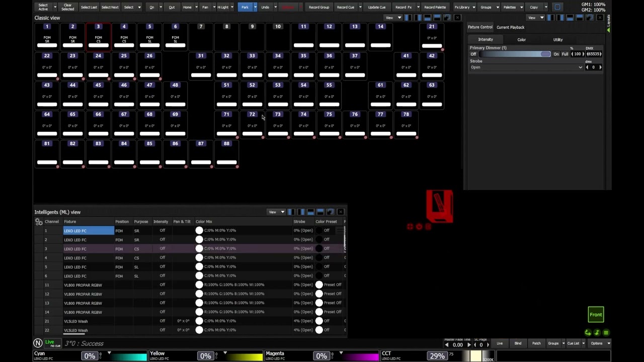Click the Record Cue button
644x362 pixels.
345,7
